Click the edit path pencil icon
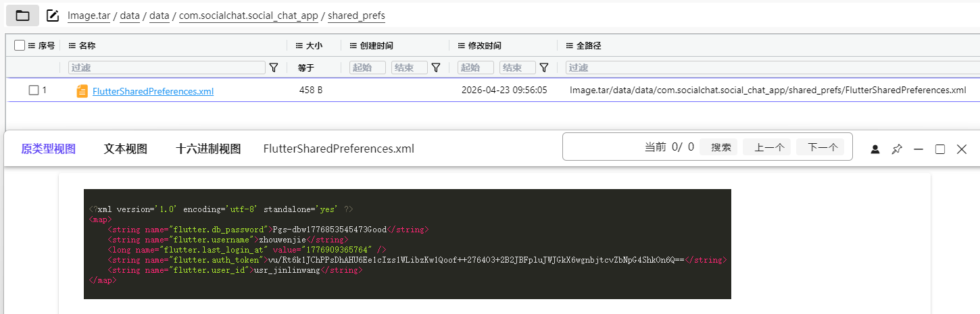This screenshot has height=314, width=980. pyautogui.click(x=53, y=15)
